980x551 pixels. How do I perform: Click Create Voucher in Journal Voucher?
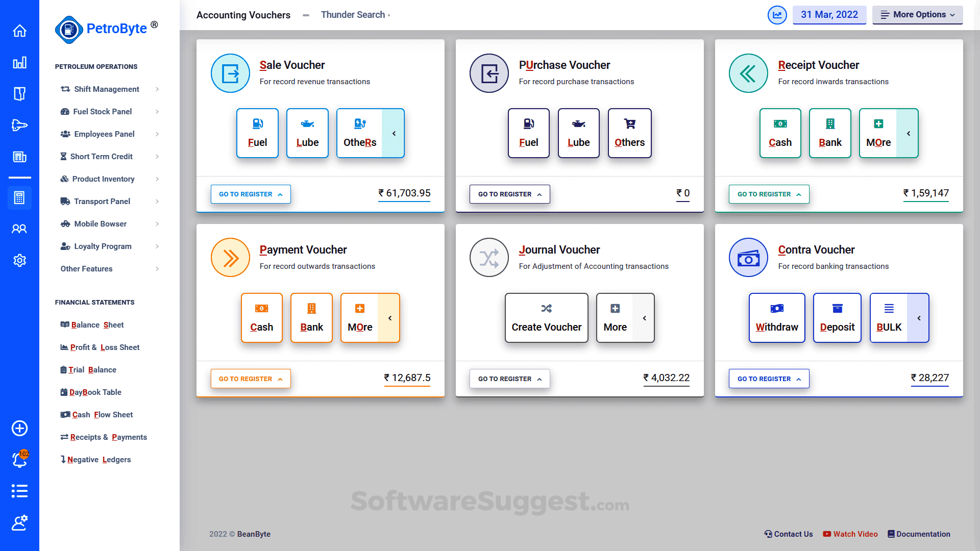point(546,318)
